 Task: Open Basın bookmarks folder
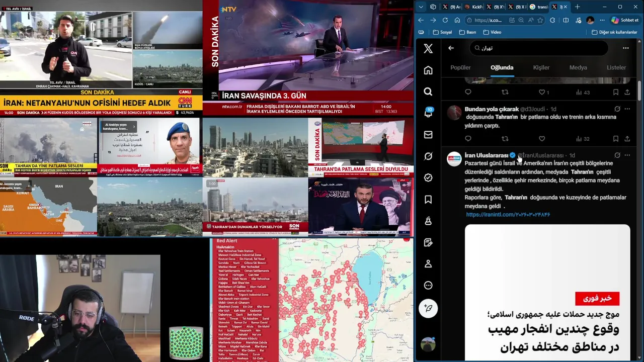467,32
